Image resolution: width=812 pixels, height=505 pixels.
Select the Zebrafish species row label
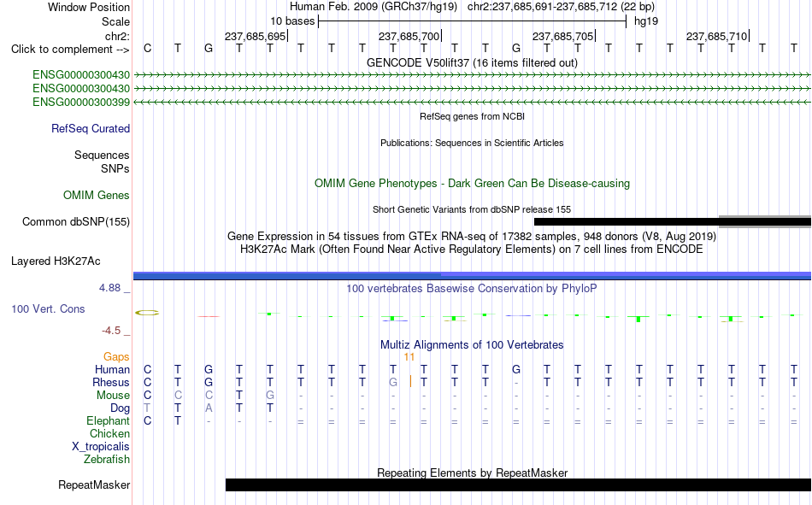point(107,459)
